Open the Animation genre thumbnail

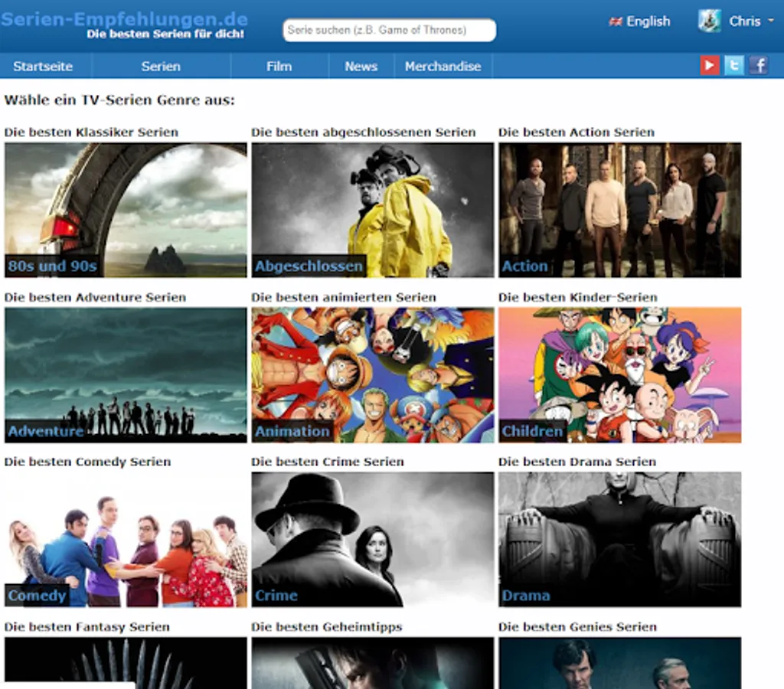[373, 375]
